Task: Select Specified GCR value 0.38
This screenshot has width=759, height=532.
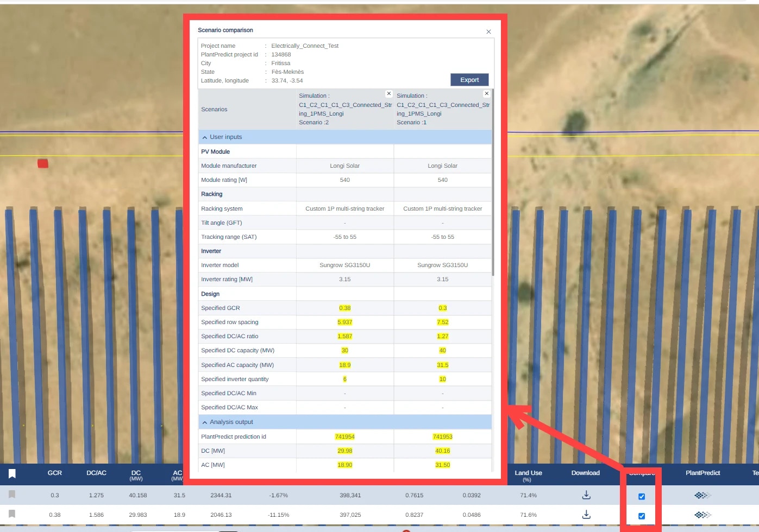Action: (x=345, y=308)
